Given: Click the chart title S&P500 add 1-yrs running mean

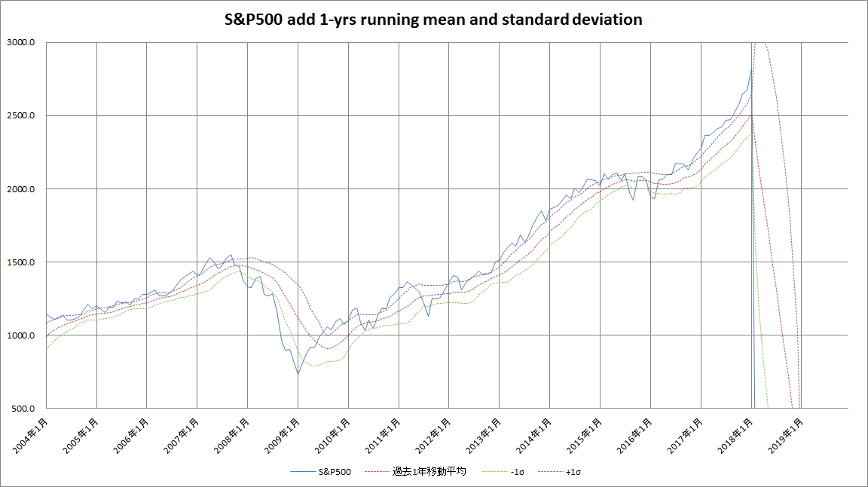Looking at the screenshot, I should (433, 20).
